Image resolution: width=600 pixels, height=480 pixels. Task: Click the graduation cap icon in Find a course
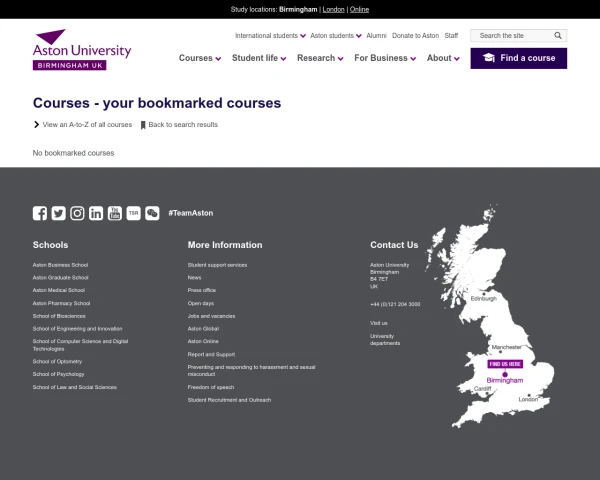489,58
